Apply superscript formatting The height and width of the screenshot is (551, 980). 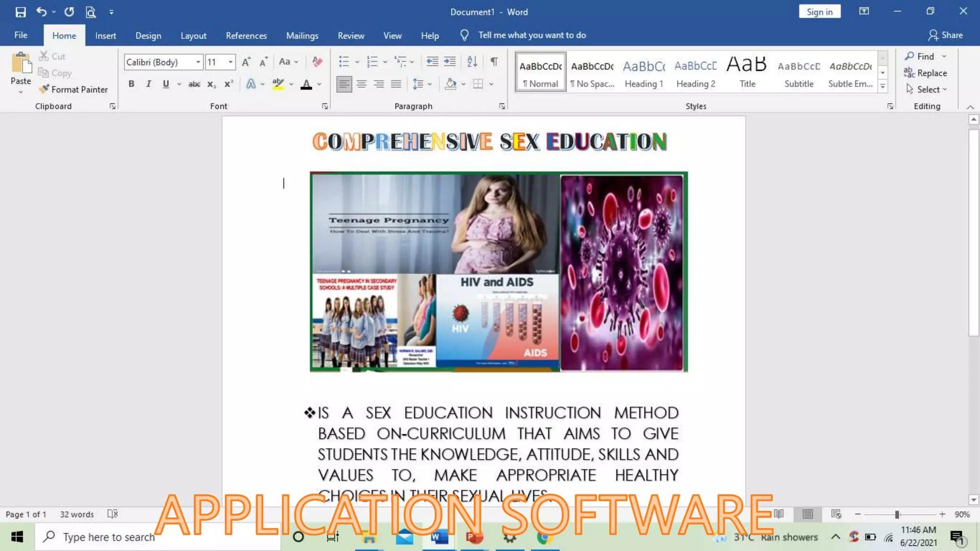[229, 84]
